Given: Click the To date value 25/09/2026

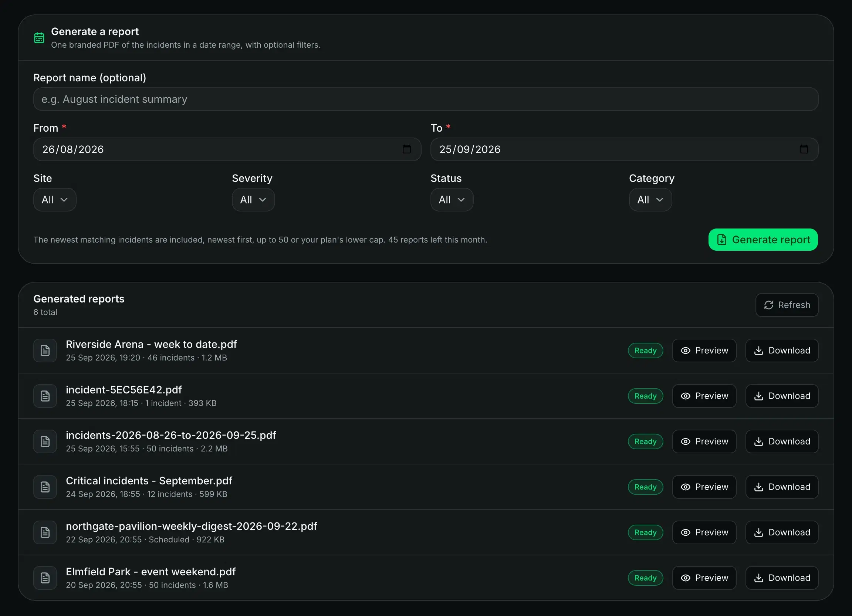Looking at the screenshot, I should coord(470,149).
